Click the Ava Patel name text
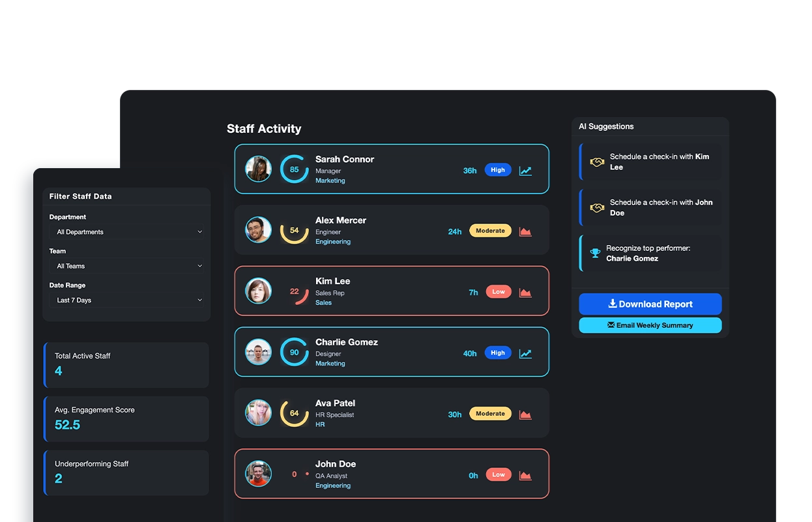 coord(336,403)
